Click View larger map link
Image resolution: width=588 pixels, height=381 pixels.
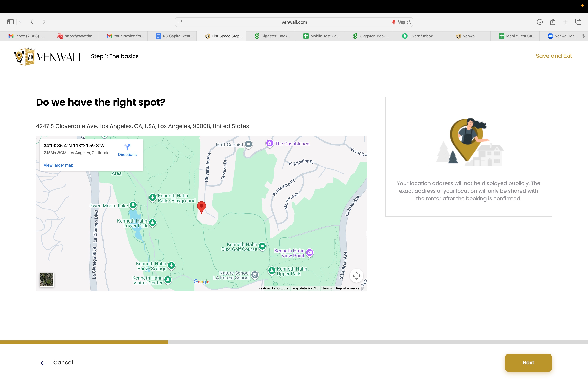pyautogui.click(x=58, y=165)
